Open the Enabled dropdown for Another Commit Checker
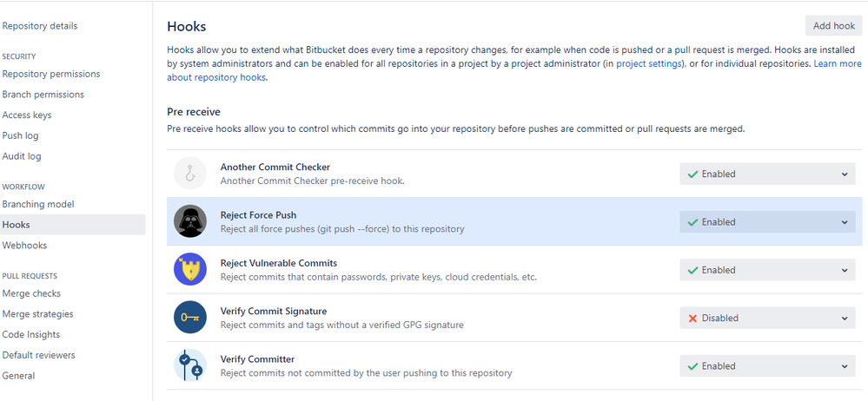Viewport: 868px width, 401px height. [767, 174]
